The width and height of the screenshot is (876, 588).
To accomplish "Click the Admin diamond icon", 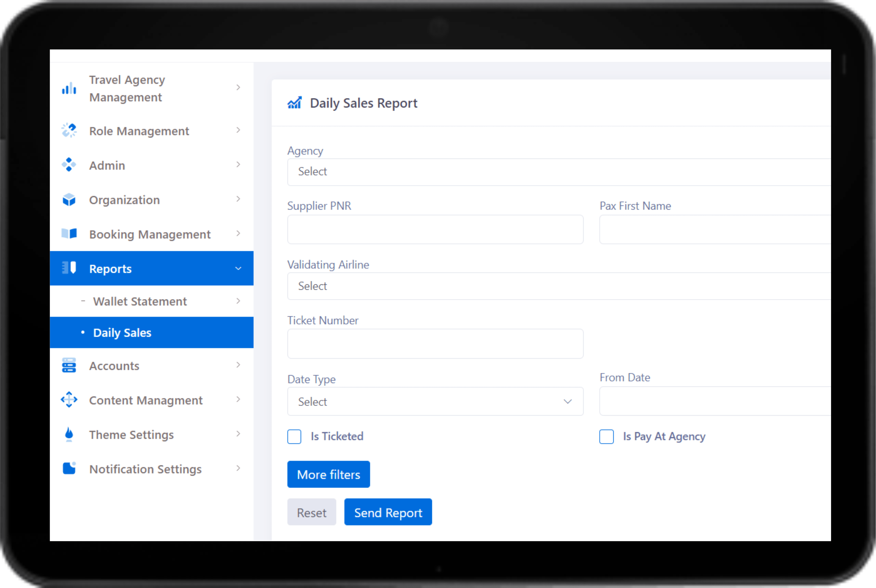I will point(69,165).
